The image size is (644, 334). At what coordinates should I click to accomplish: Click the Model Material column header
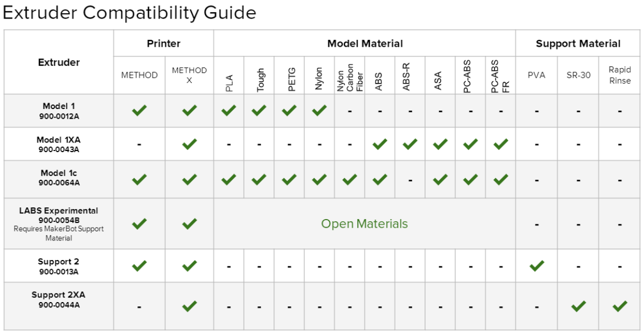click(x=365, y=44)
